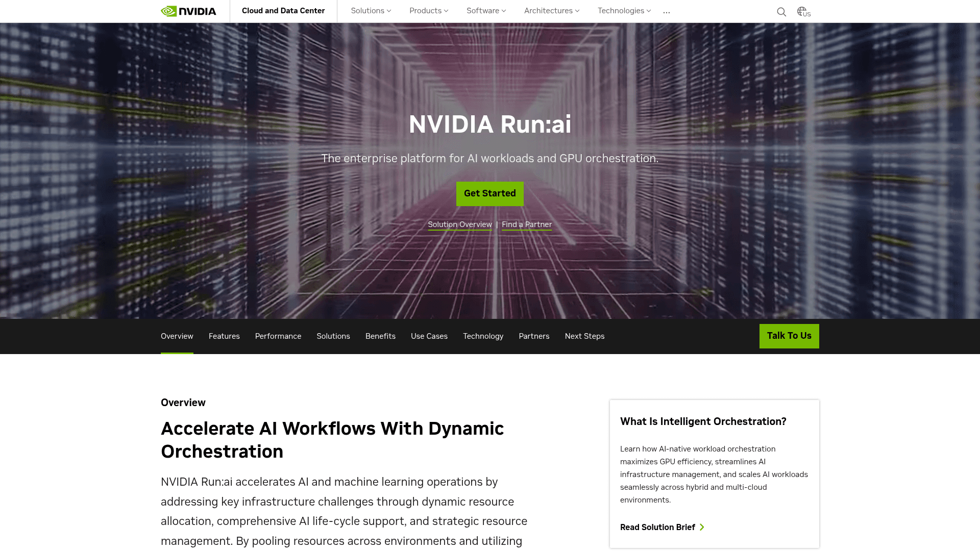Expand the Architectures menu chevron

click(x=577, y=11)
